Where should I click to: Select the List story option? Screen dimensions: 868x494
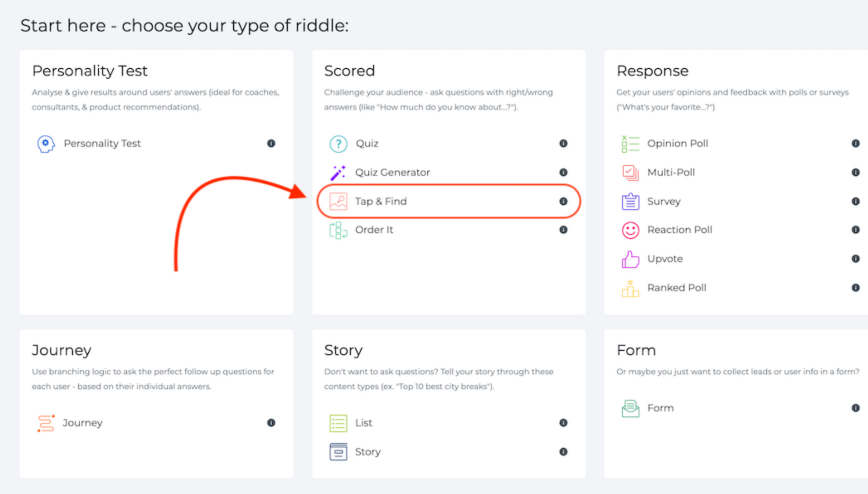click(x=363, y=423)
